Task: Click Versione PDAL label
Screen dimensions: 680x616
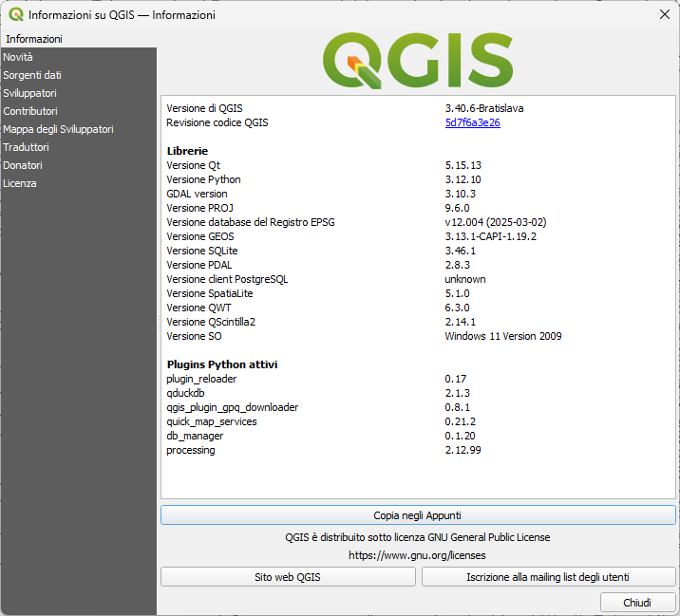Action: (199, 265)
